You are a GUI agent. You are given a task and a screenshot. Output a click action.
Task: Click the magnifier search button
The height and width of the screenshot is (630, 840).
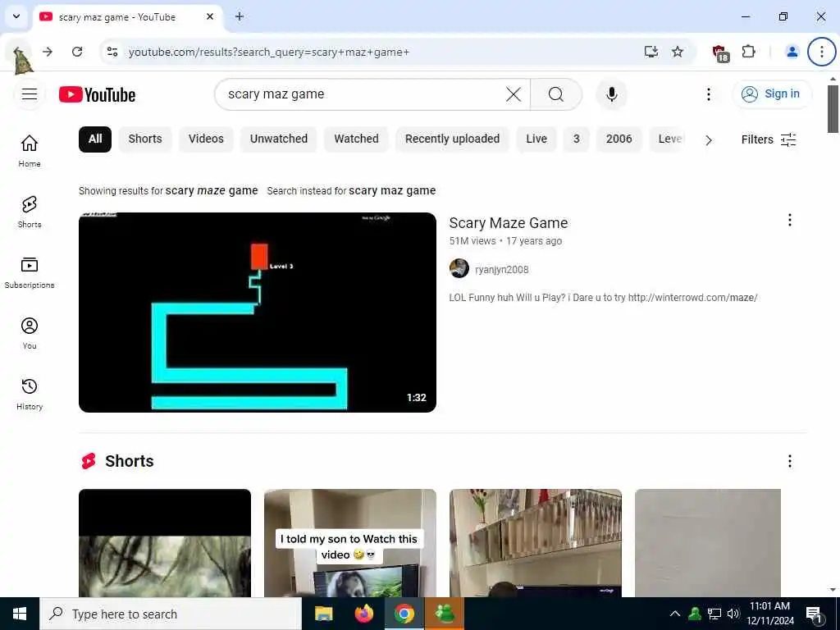pos(556,94)
